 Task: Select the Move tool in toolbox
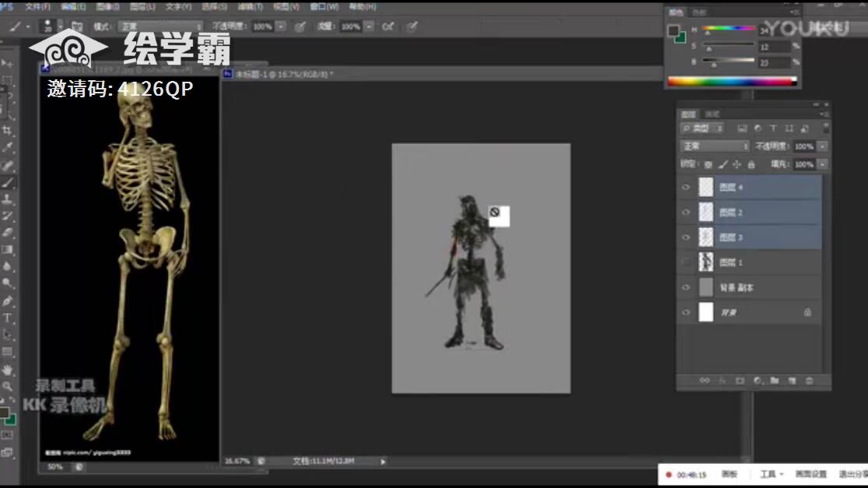(x=7, y=63)
